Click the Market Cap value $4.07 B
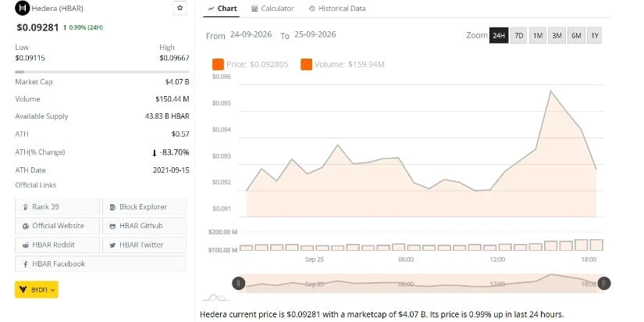The height and width of the screenshot is (322, 644). (177, 82)
